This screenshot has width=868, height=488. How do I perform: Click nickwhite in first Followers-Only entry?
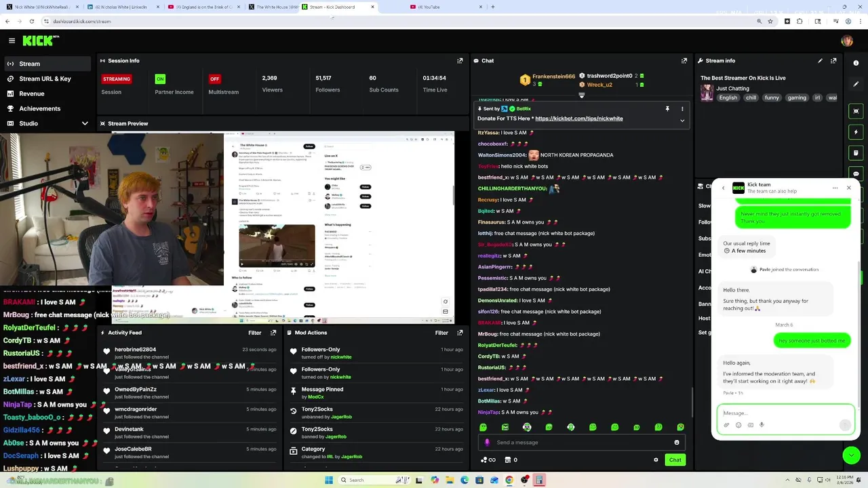pyautogui.click(x=341, y=357)
